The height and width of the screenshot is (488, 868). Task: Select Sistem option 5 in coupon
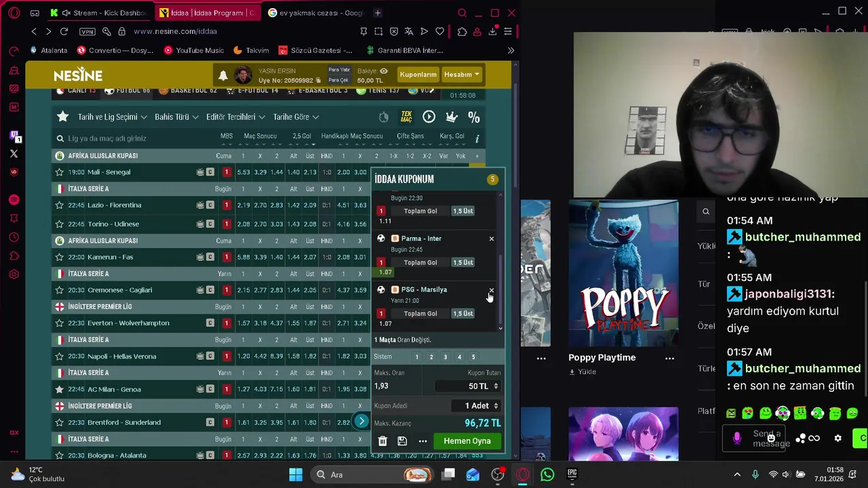[473, 357]
